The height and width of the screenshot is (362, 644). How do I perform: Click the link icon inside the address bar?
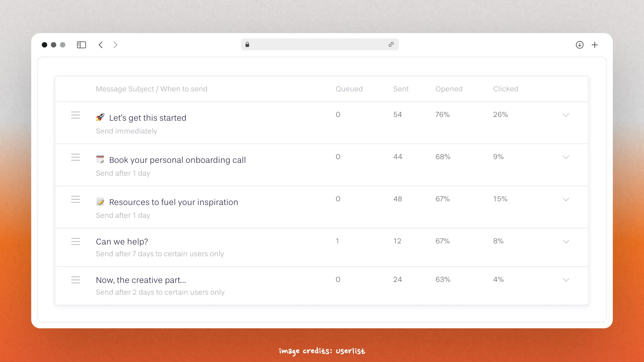tap(391, 44)
